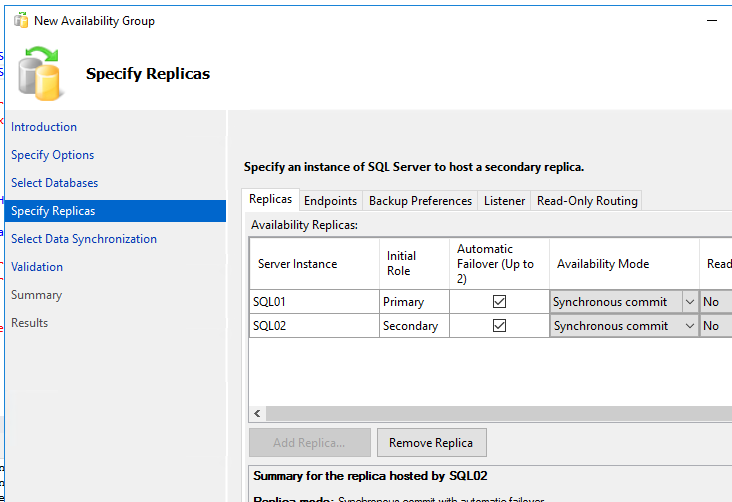Viewport: 732px width, 502px height.
Task: Navigate to Select Databases page
Action: coord(55,183)
